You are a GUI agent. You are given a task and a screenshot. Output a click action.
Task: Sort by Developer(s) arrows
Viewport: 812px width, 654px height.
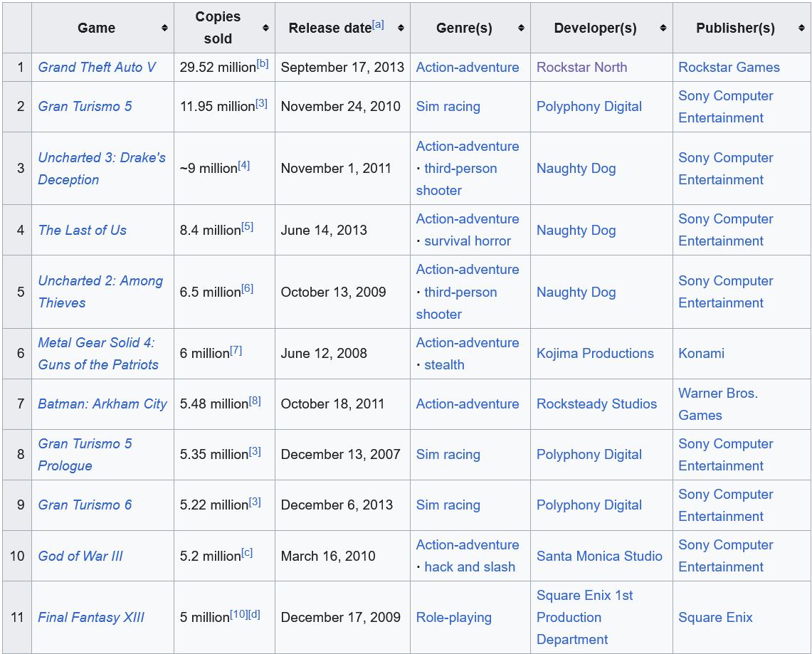(663, 28)
